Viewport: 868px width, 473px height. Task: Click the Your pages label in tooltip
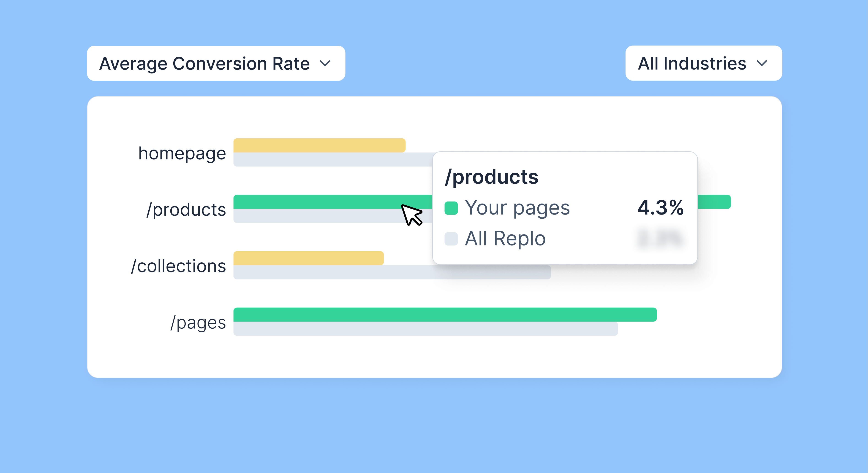517,208
